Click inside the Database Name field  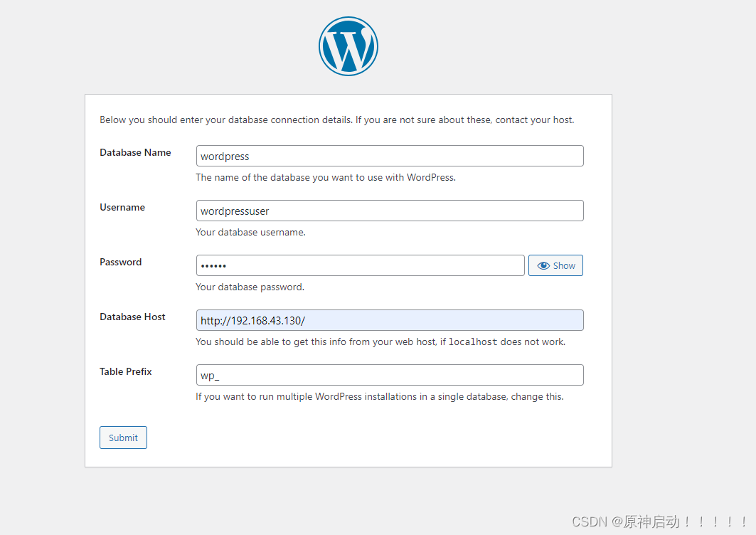coord(390,156)
